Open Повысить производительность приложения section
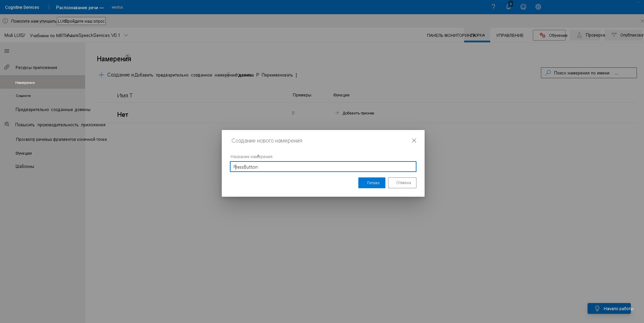This screenshot has width=644, height=323. pos(60,125)
